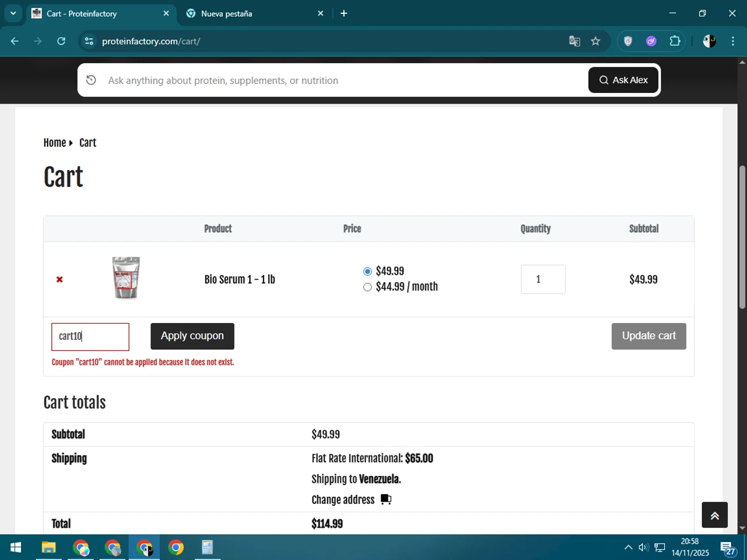Click the Quantity column header
Image resolution: width=747 pixels, height=560 pixels.
pyautogui.click(x=535, y=229)
